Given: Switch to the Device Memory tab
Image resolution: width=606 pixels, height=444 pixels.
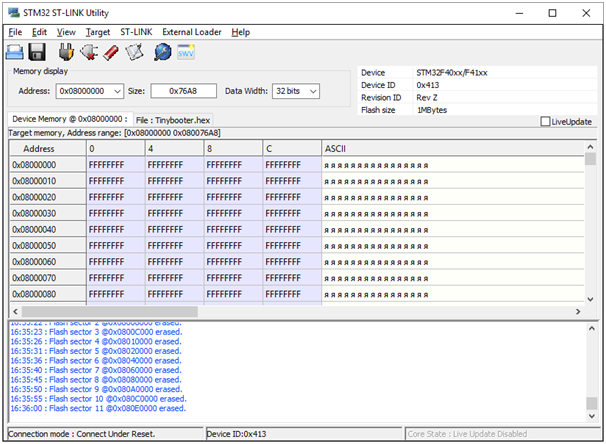Looking at the screenshot, I should click(70, 119).
